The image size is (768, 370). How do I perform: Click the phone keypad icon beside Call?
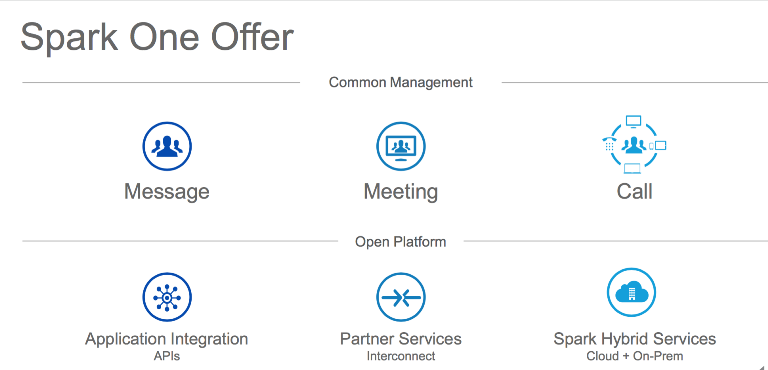pos(608,144)
